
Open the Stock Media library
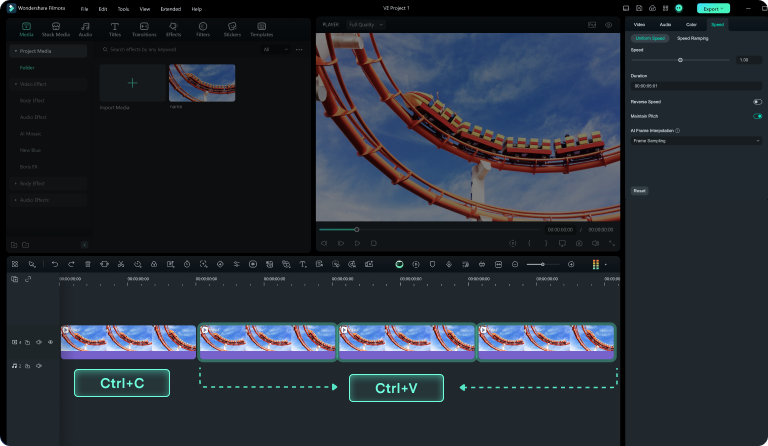[56, 29]
